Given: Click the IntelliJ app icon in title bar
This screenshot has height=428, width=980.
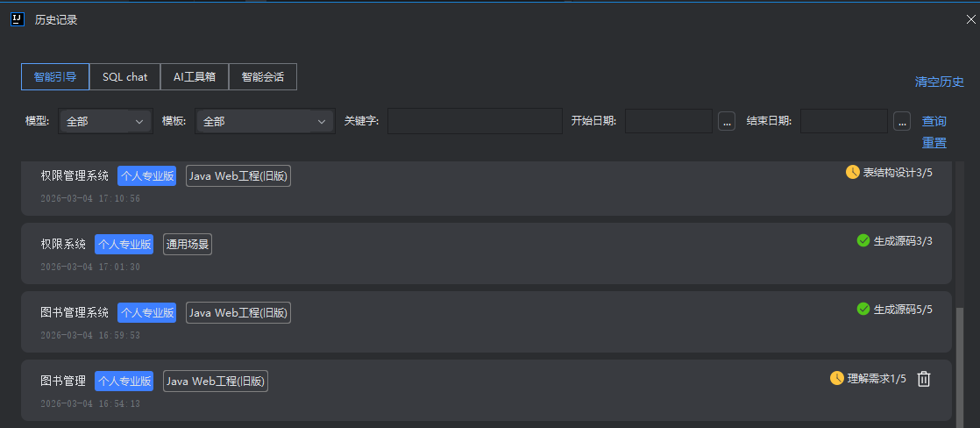Looking at the screenshot, I should point(17,19).
